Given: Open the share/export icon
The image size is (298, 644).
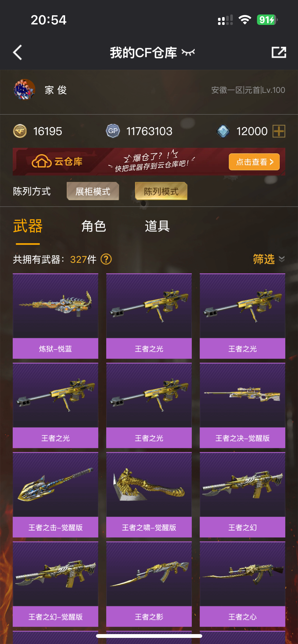Looking at the screenshot, I should click(279, 52).
